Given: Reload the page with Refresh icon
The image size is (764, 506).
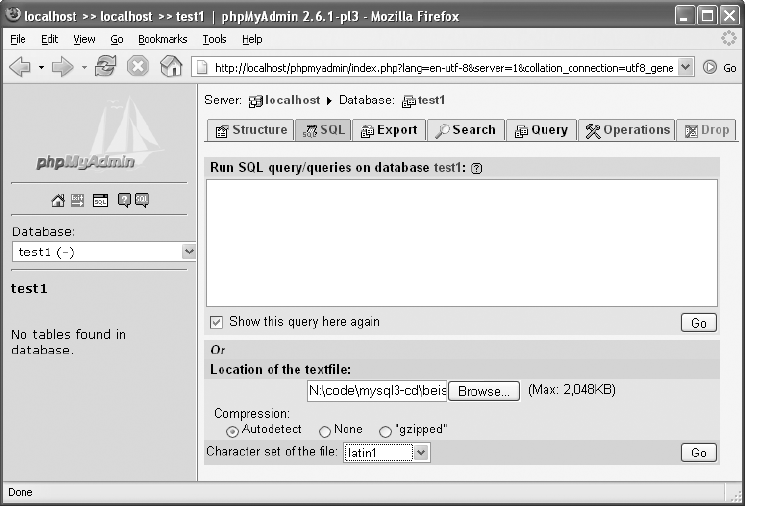Looking at the screenshot, I should 105,66.
